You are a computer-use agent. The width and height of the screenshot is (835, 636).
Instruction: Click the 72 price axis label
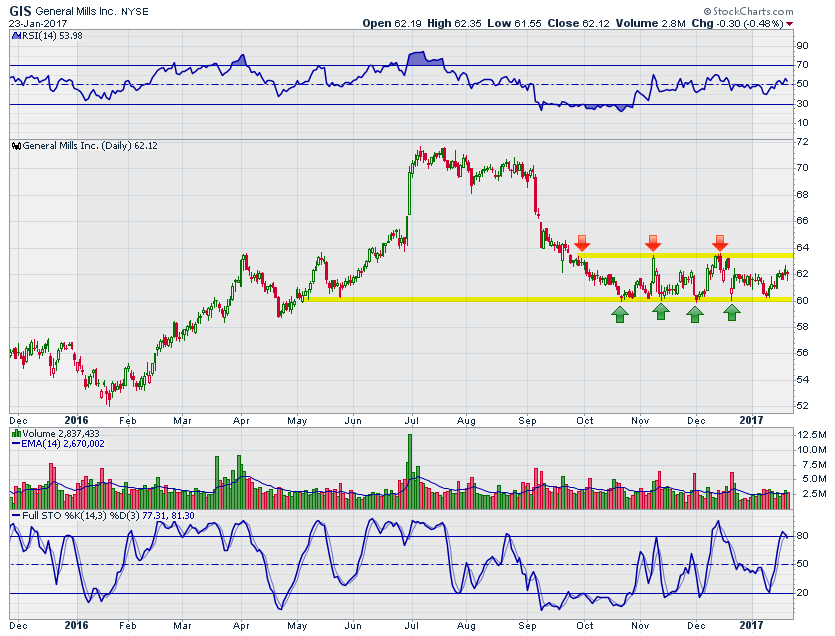pyautogui.click(x=802, y=142)
